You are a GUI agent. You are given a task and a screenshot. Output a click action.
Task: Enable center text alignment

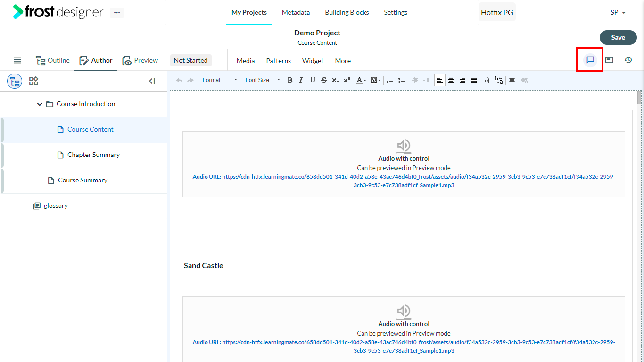[451, 80]
